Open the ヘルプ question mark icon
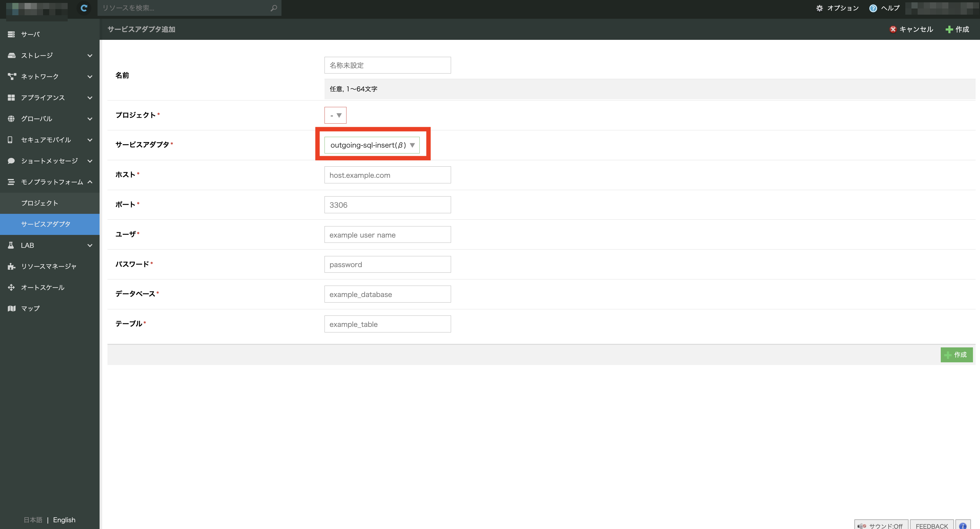This screenshot has height=529, width=980. [873, 8]
